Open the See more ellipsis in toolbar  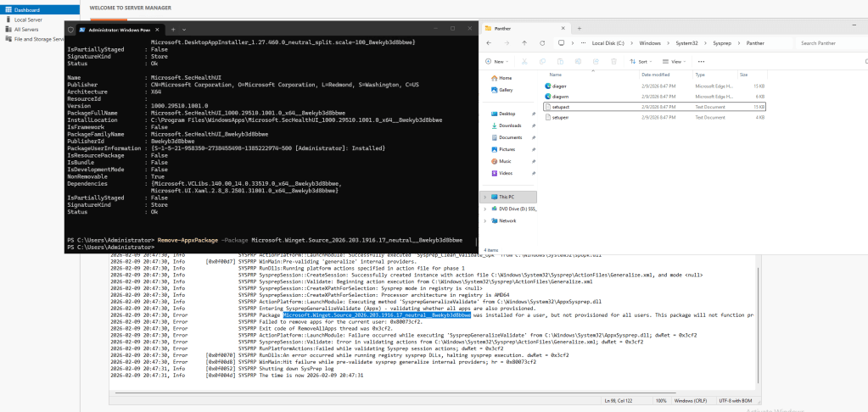(701, 61)
